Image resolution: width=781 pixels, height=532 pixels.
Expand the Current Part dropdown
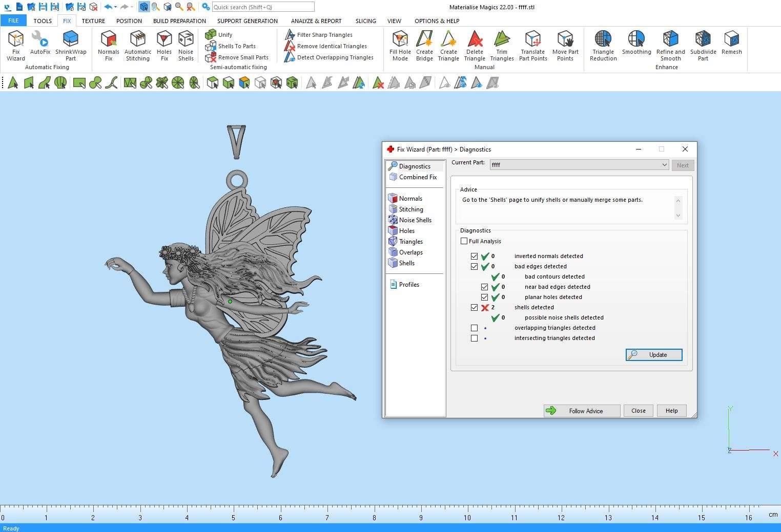click(x=664, y=165)
